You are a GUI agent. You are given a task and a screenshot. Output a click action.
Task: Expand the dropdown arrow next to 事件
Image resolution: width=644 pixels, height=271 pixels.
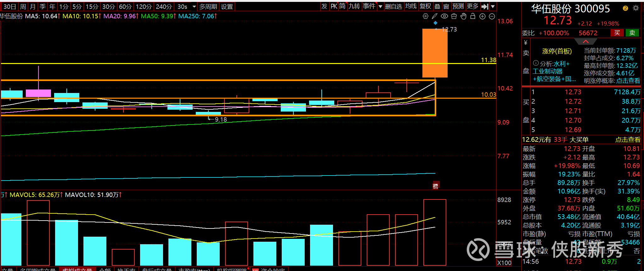point(380,6)
